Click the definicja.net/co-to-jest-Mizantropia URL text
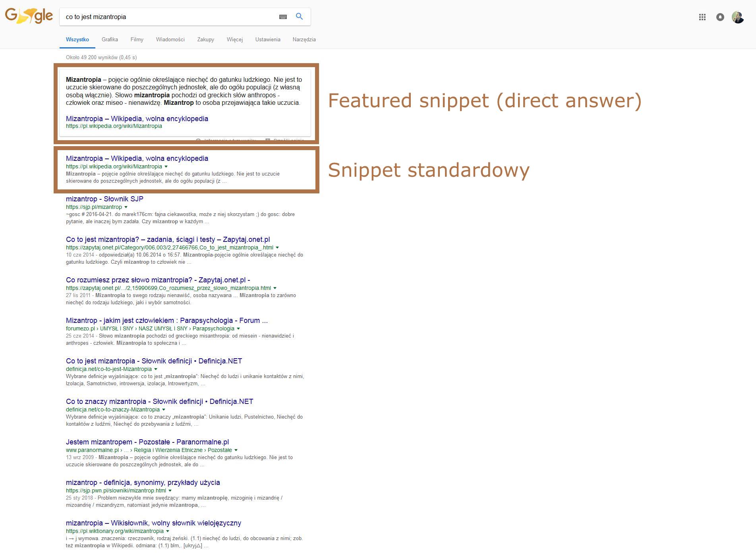The height and width of the screenshot is (558, 756). click(109, 369)
